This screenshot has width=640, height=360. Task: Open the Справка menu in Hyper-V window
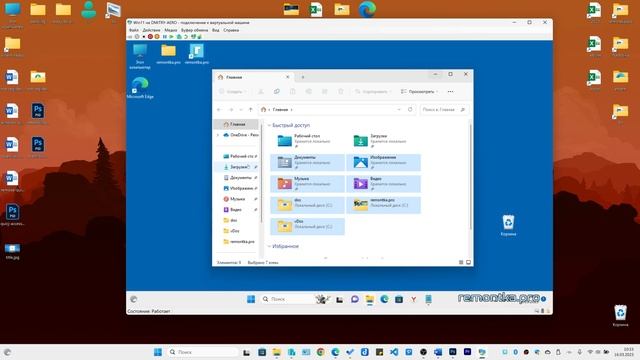click(231, 30)
